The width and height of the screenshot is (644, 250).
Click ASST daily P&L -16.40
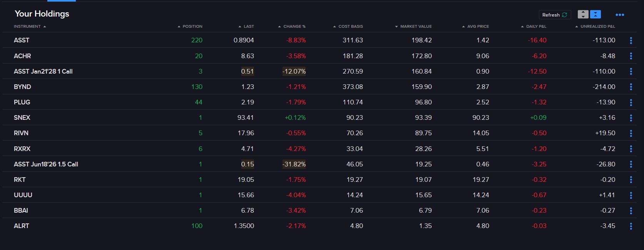coord(537,40)
